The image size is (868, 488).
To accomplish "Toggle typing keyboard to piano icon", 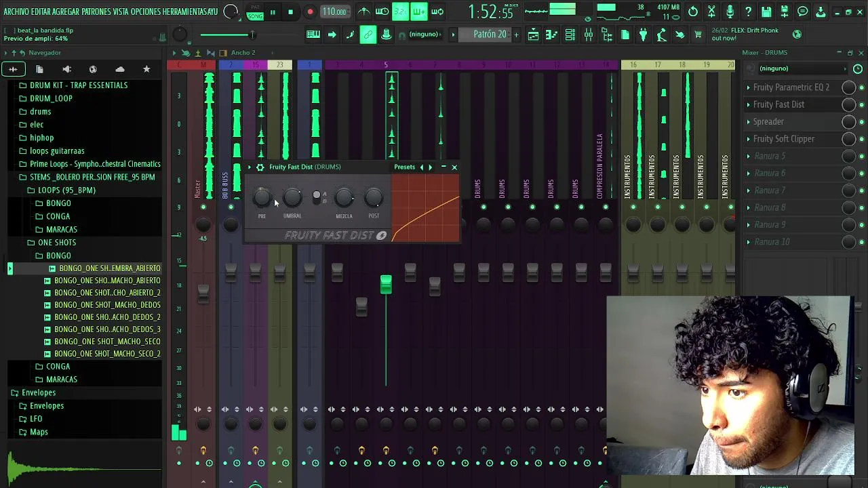I will (313, 35).
